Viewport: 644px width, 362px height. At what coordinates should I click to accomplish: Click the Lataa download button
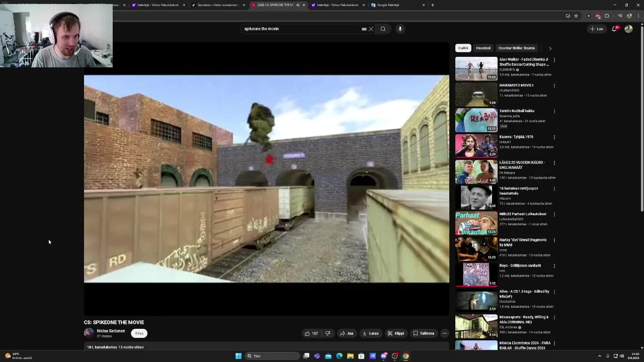pyautogui.click(x=370, y=333)
